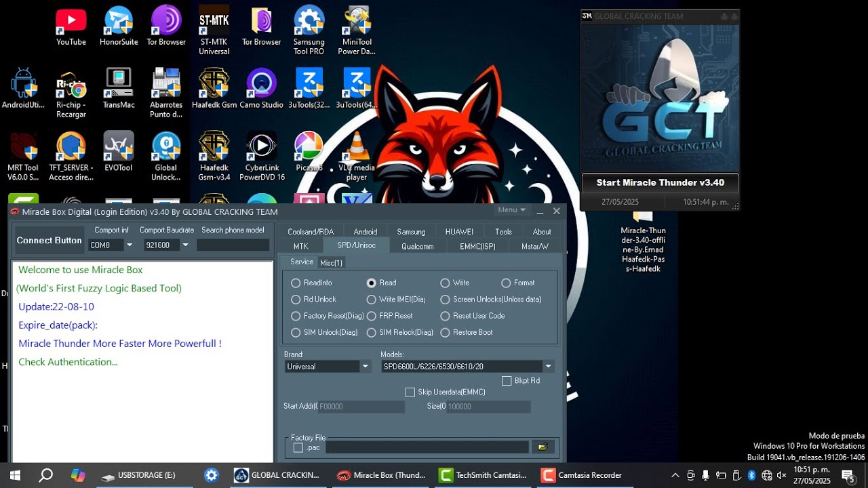This screenshot has width=868, height=488.
Task: Open Bluetooth tray icon
Action: click(x=751, y=475)
